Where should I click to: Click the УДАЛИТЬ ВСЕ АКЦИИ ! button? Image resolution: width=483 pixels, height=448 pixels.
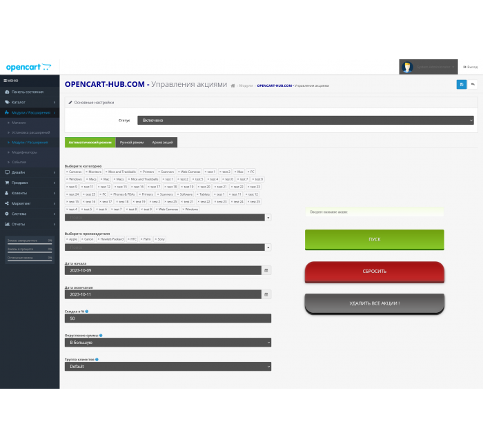point(375,304)
